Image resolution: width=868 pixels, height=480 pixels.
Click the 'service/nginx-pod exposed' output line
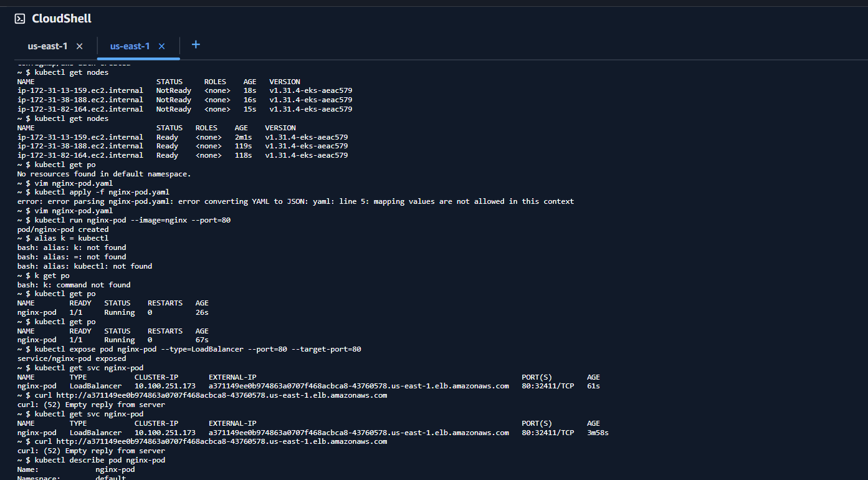[x=72, y=358]
